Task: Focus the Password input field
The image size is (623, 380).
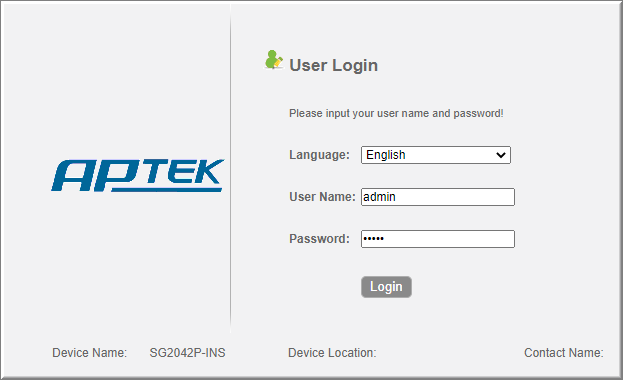Action: click(x=438, y=239)
